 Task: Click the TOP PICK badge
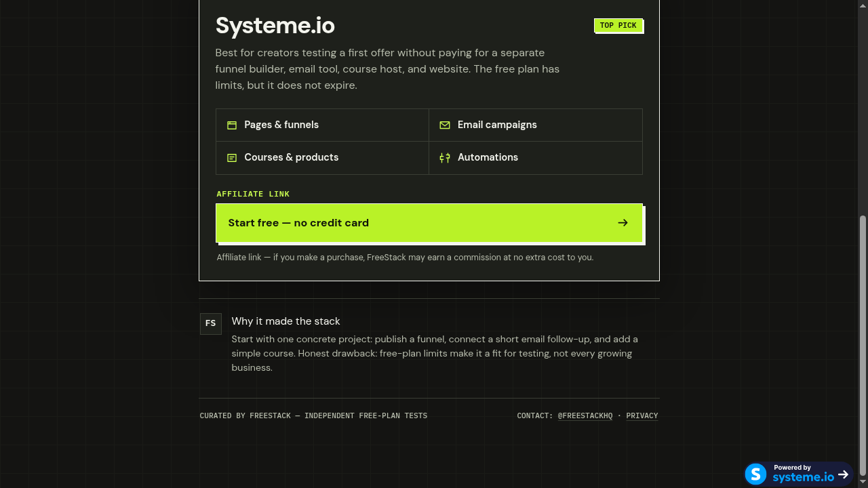(618, 26)
